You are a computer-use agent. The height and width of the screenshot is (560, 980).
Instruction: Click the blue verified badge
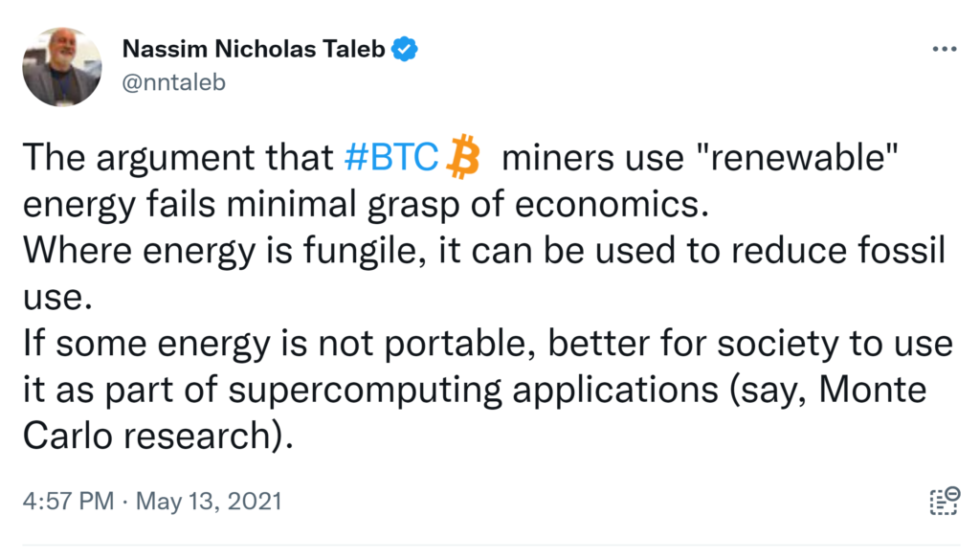pyautogui.click(x=406, y=49)
